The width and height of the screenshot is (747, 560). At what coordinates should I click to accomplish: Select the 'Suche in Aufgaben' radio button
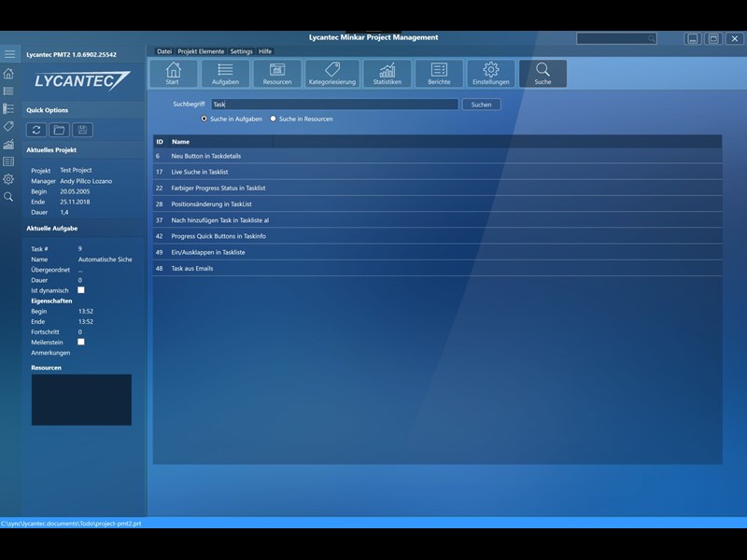pyautogui.click(x=204, y=119)
